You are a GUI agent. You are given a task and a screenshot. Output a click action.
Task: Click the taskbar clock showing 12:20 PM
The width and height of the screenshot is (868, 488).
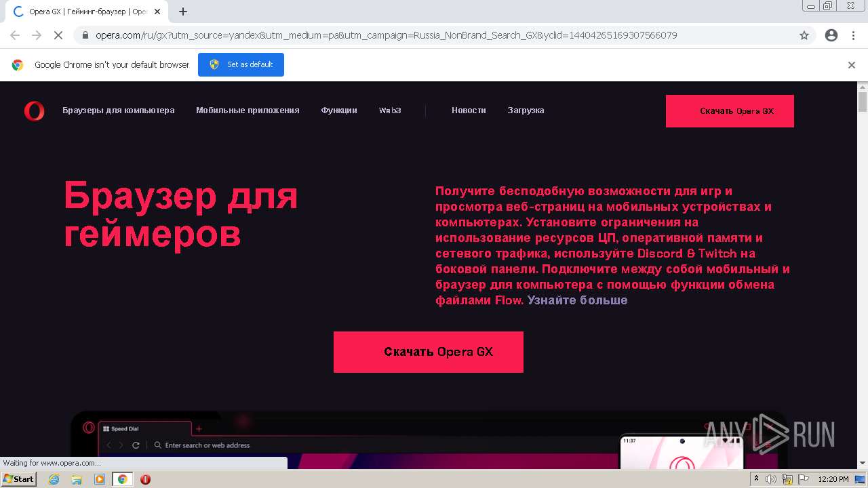[833, 479]
